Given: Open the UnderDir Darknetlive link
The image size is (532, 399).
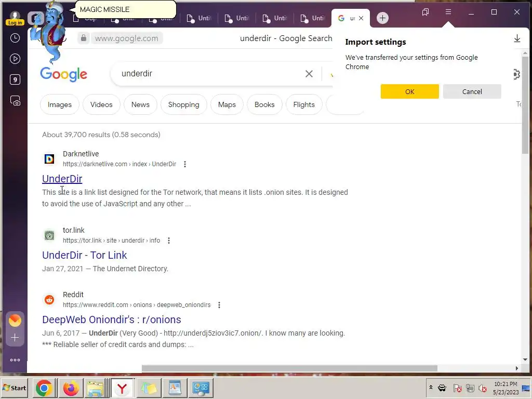Looking at the screenshot, I should click(x=62, y=179).
